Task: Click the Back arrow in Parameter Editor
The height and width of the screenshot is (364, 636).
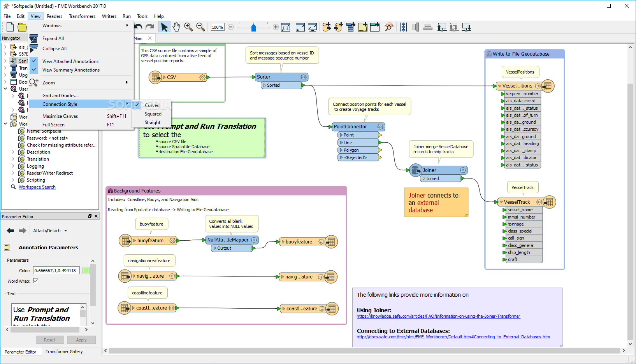Action: pos(11,231)
